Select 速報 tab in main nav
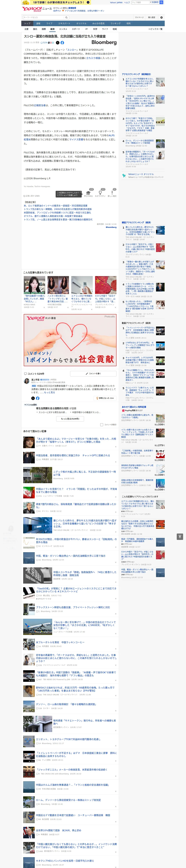Viewport: 186px width, 868px height. [38, 23]
